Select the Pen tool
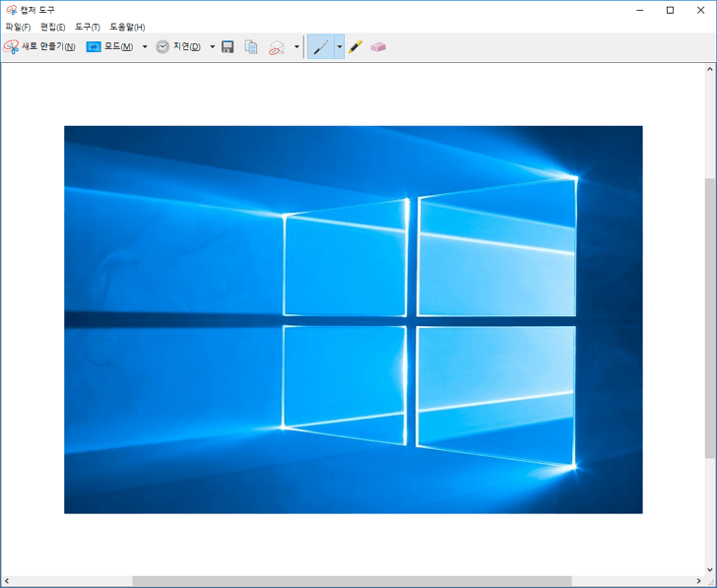Image resolution: width=717 pixels, height=588 pixels. 321,46
